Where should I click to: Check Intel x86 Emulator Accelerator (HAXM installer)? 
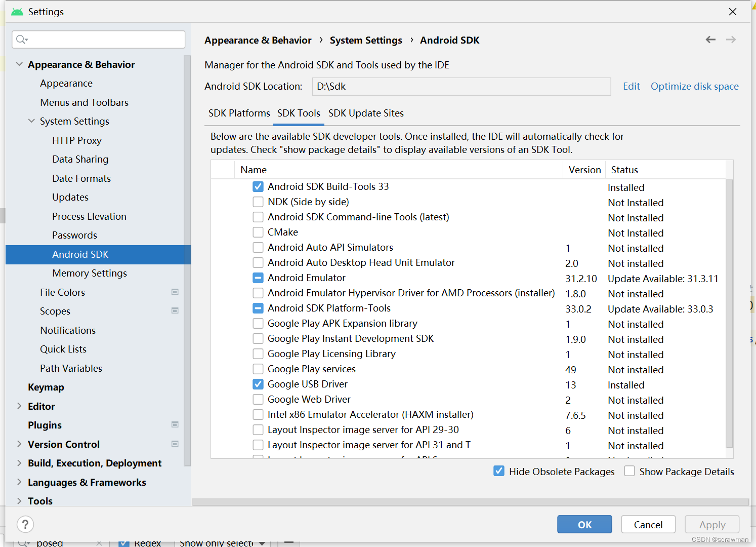[258, 415]
